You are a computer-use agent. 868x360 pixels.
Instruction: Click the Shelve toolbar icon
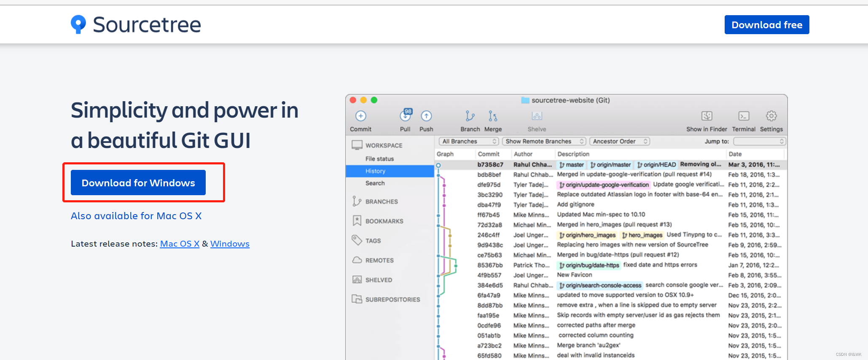tap(537, 116)
